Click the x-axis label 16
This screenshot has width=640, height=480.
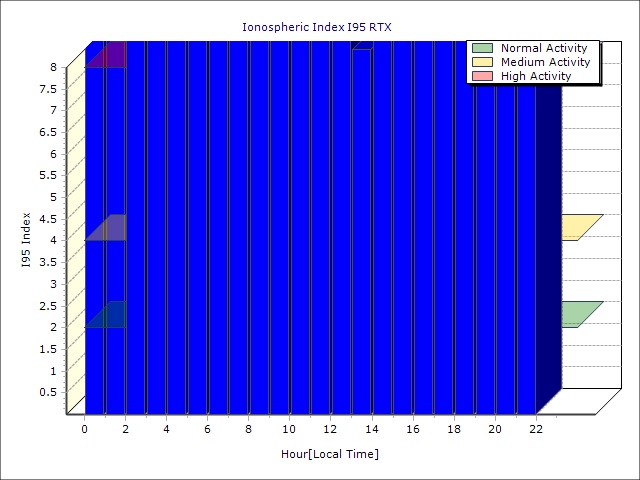coord(413,429)
